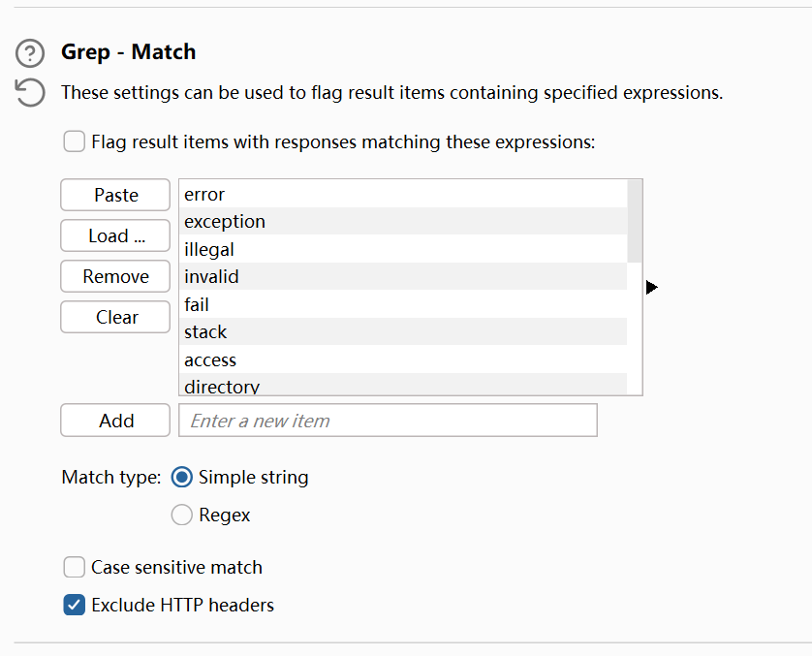Select Regex match type
The width and height of the screenshot is (812, 656).
181,515
